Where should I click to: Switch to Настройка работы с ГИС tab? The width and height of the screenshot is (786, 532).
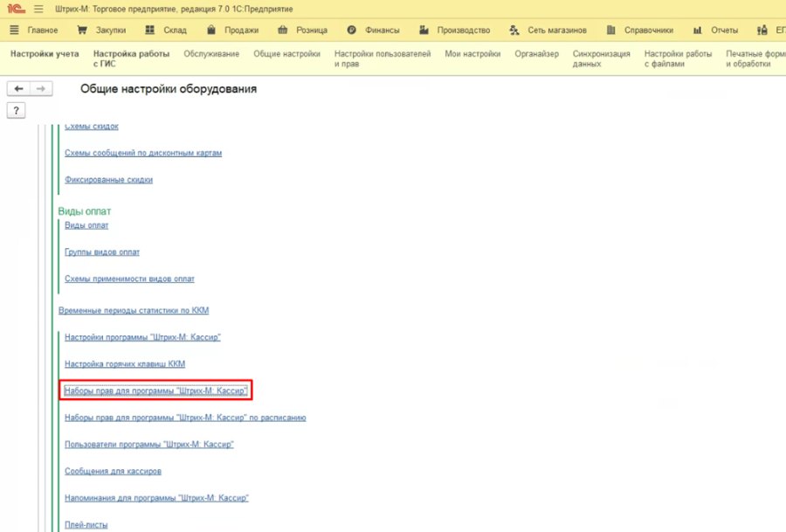coord(131,59)
